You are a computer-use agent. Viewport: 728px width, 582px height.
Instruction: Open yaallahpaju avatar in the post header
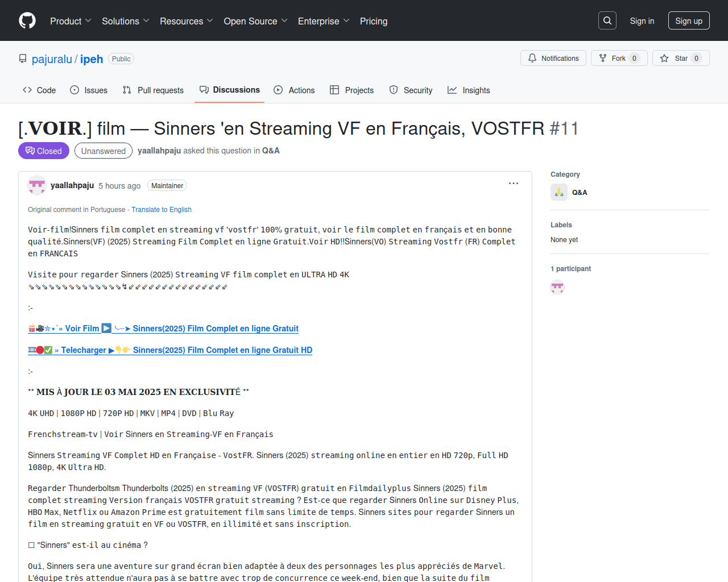click(37, 185)
